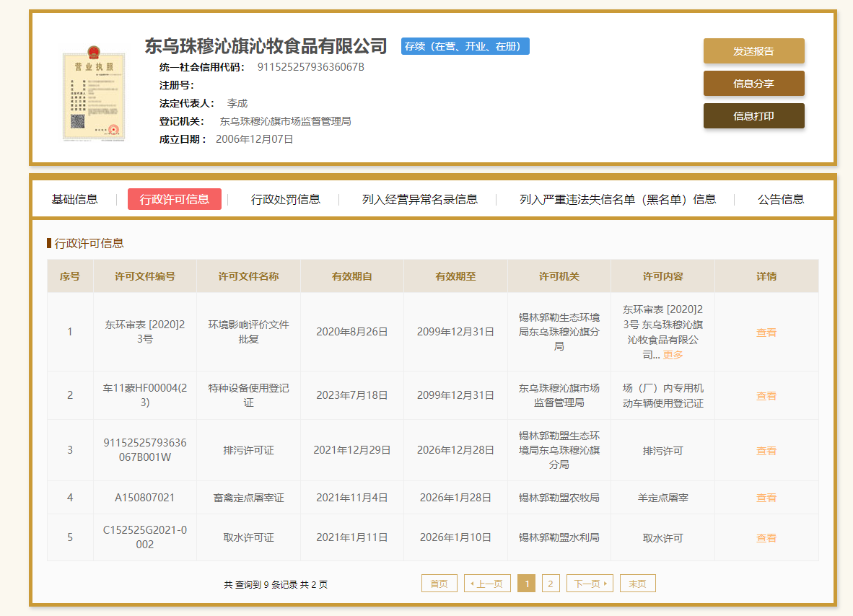Screen dimensions: 853x616
Task: Click start date 2021年1月11日
Action: click(x=352, y=537)
